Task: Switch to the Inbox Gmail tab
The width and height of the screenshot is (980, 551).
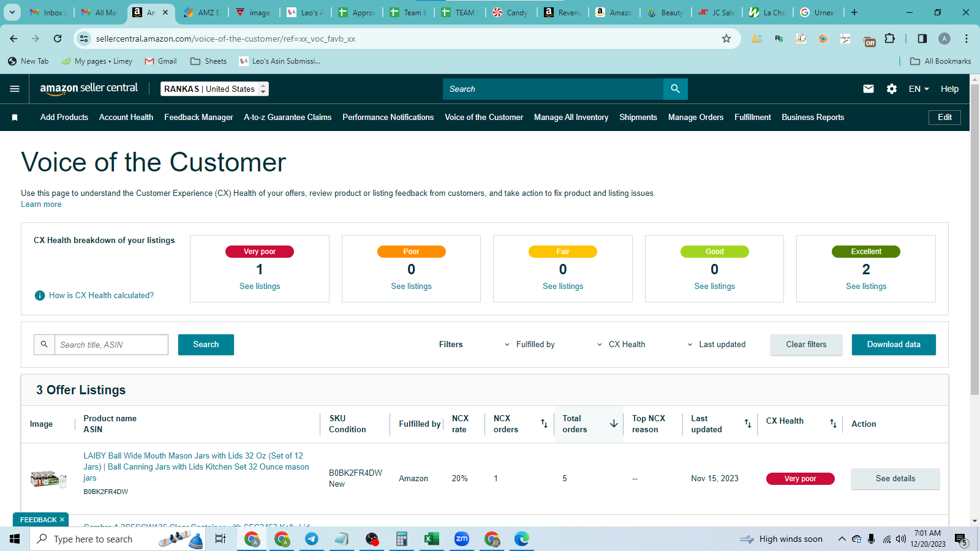Action: [48, 12]
